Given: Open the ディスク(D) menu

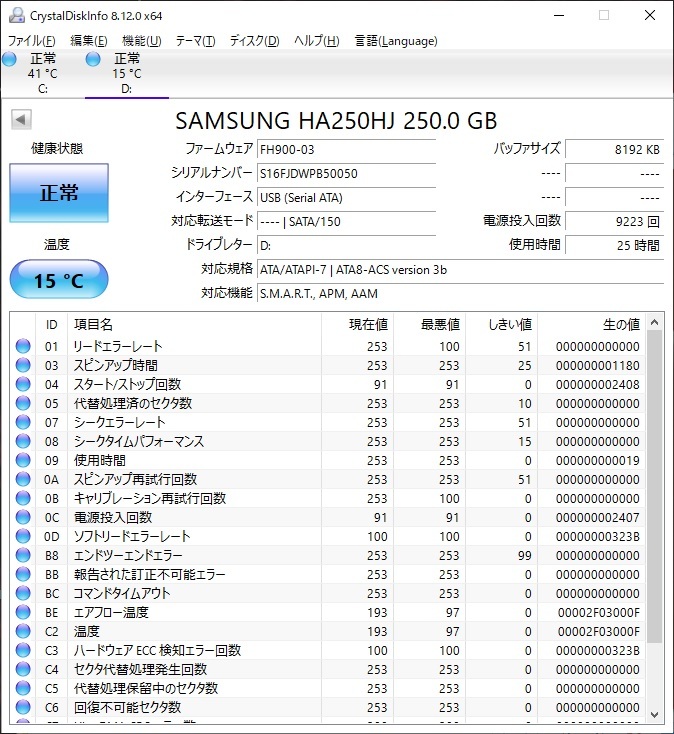Looking at the screenshot, I should 254,41.
